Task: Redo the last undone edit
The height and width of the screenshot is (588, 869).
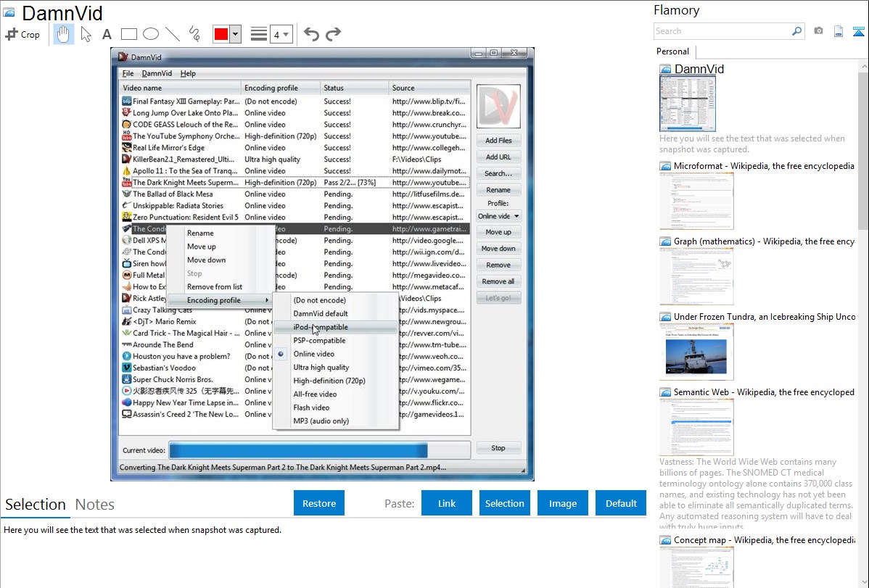Action: (333, 34)
